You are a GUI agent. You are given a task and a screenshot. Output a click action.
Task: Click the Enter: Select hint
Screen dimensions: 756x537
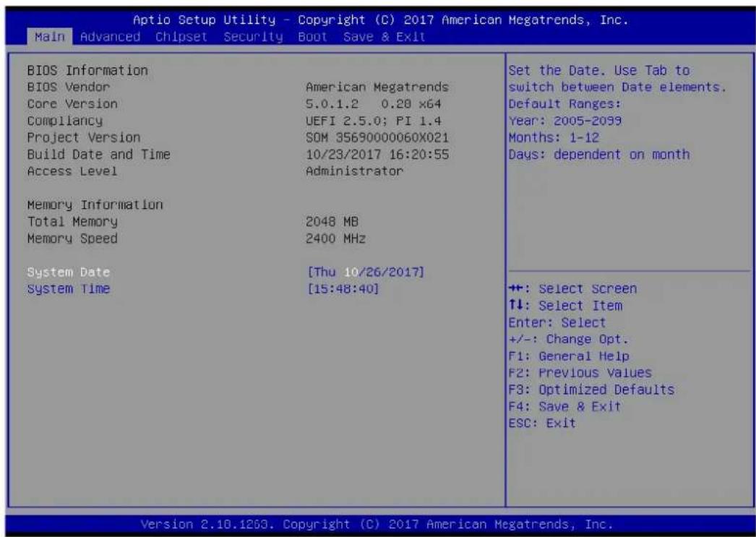pos(557,322)
